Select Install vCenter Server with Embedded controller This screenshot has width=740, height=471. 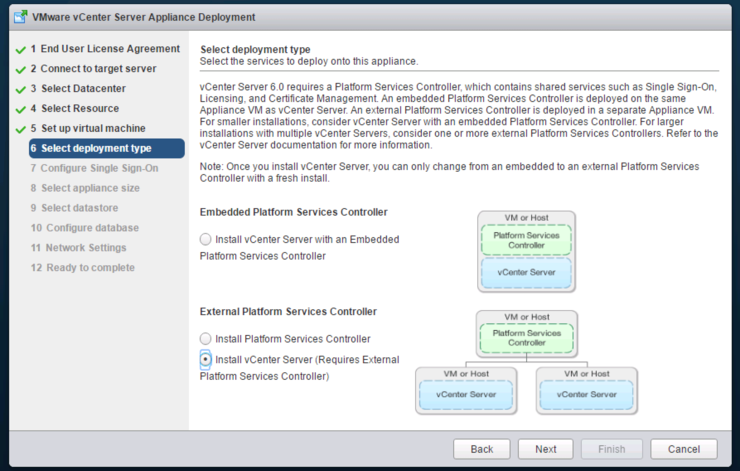click(205, 239)
